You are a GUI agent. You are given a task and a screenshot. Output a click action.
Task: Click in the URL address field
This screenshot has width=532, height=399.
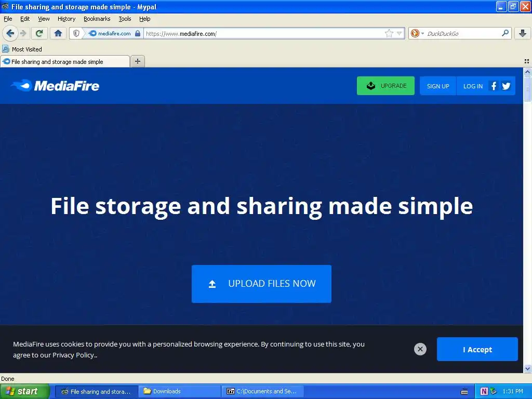[263, 34]
